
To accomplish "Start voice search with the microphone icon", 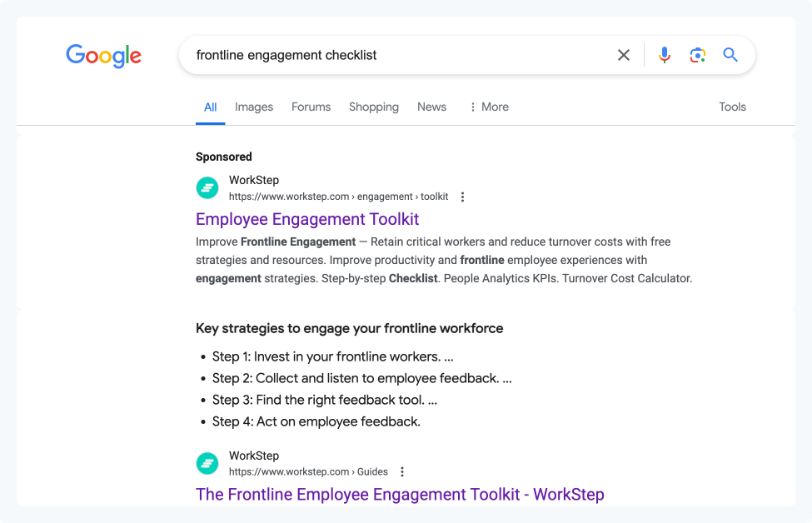I will pos(665,55).
